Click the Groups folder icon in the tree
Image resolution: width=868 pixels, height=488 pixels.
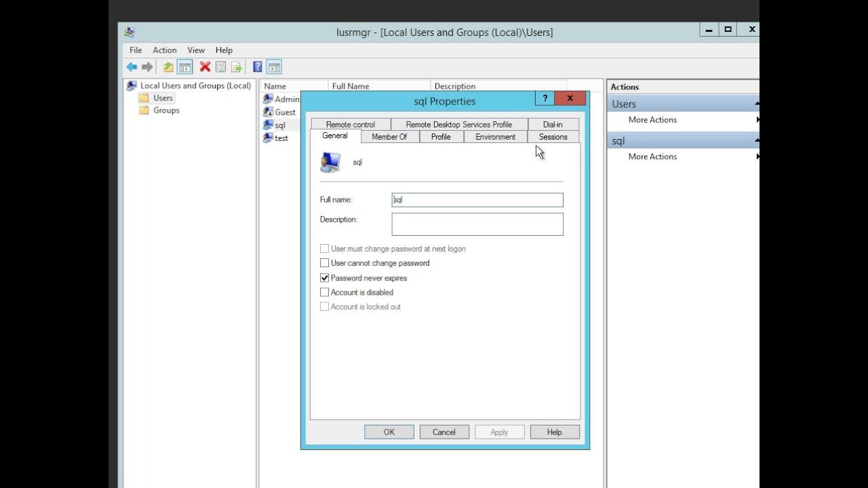[144, 110]
